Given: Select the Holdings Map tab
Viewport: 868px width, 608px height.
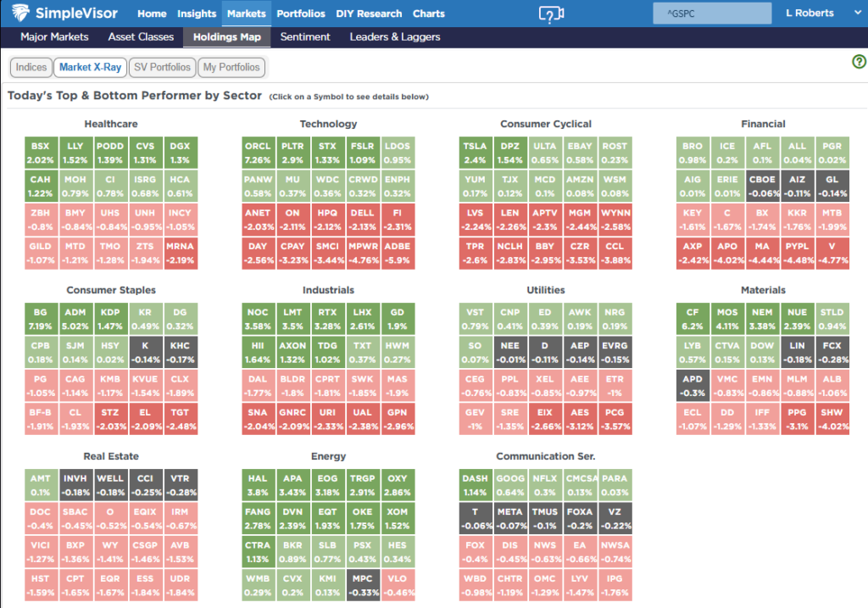Looking at the screenshot, I should [227, 37].
